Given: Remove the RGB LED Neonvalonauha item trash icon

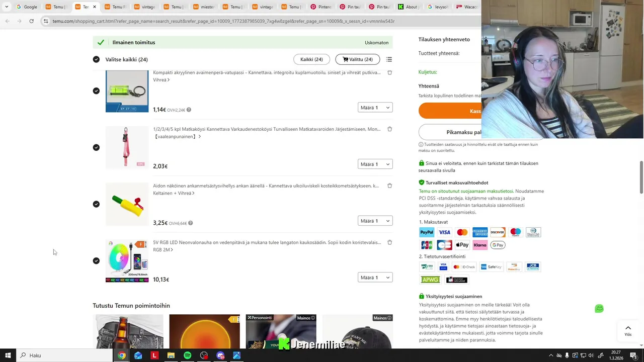Looking at the screenshot, I should 389,242.
